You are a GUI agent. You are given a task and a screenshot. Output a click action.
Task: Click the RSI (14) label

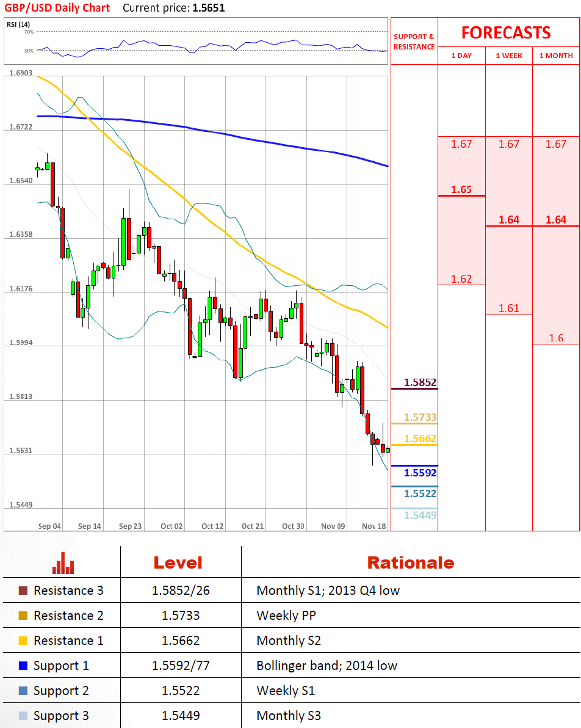click(18, 24)
